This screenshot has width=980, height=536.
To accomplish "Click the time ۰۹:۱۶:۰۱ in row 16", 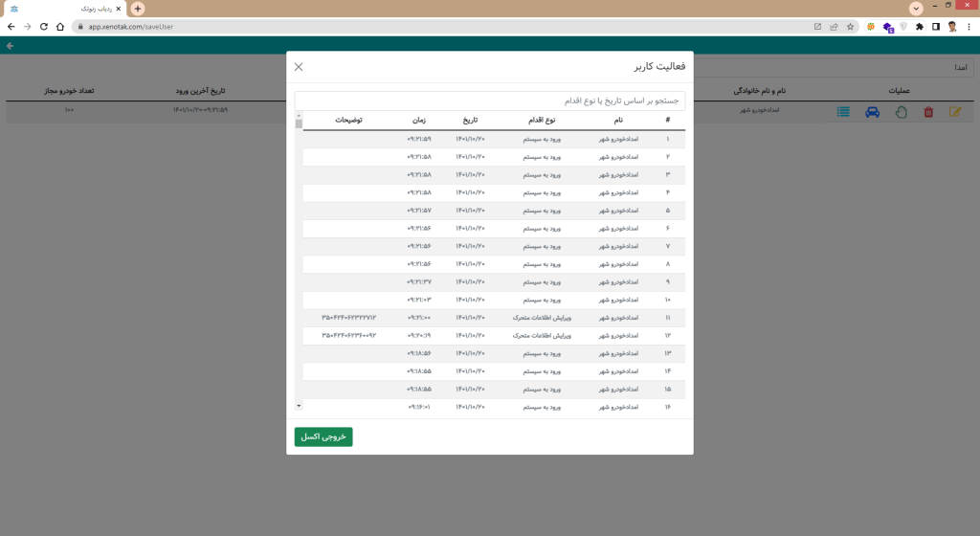I will (x=419, y=407).
